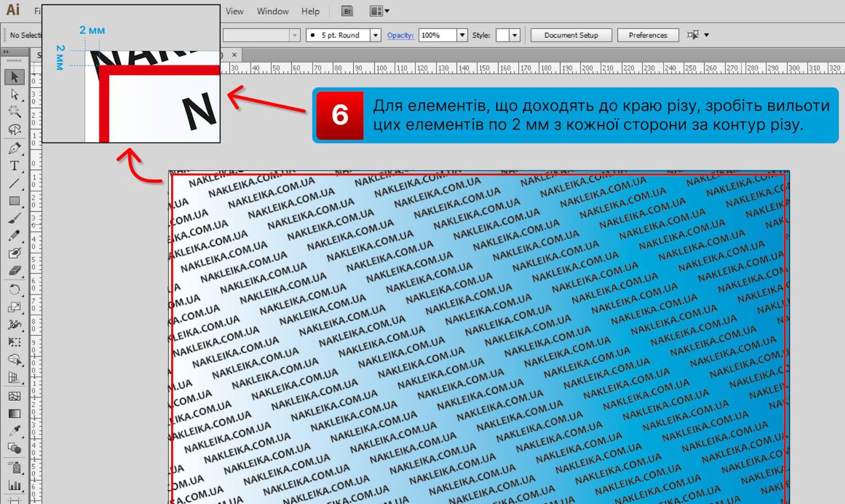Expand the Opacity value dropdown arrow
This screenshot has width=845, height=504.
[x=462, y=35]
